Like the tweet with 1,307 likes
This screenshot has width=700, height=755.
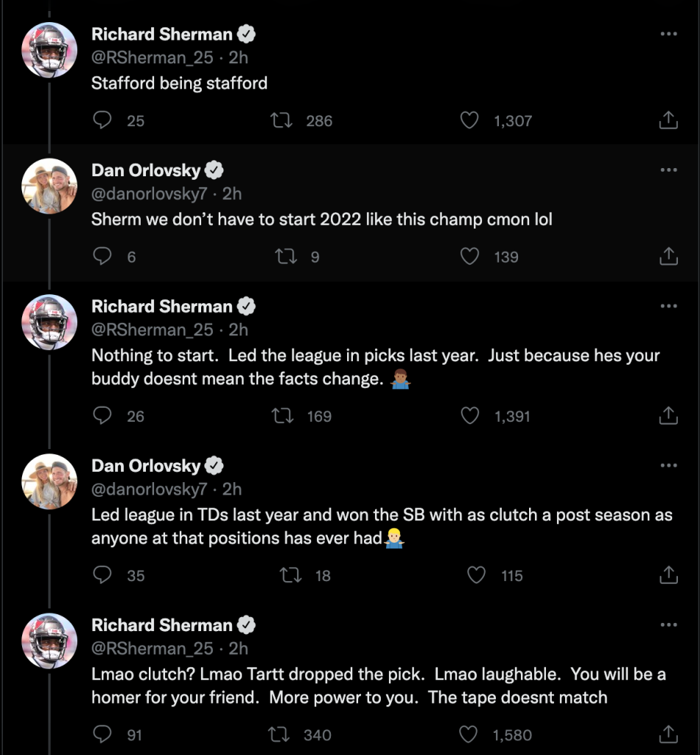point(469,120)
